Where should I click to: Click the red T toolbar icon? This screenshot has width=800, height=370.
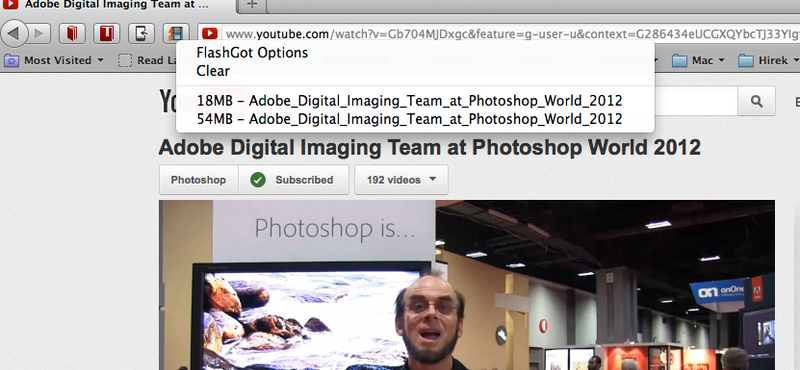coord(107,34)
